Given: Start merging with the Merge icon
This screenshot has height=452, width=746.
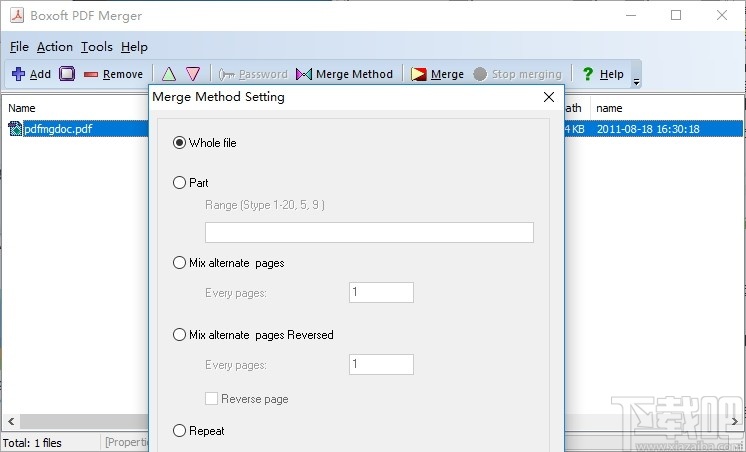Looking at the screenshot, I should (x=419, y=74).
